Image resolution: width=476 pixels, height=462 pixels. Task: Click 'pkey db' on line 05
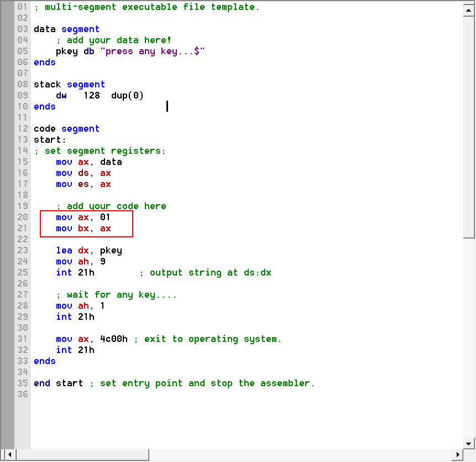pyautogui.click(x=75, y=51)
